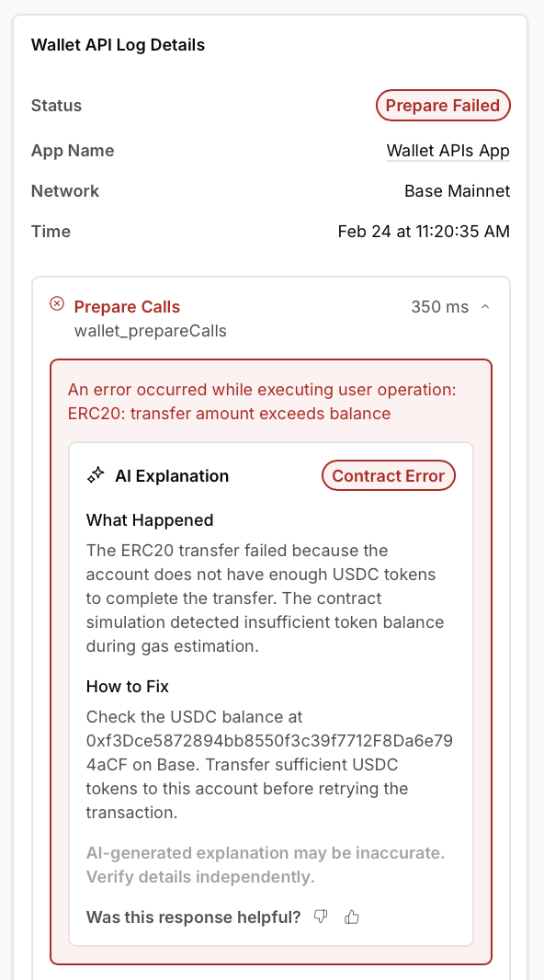
Task: Click the Contract Error badge
Action: coord(388,475)
